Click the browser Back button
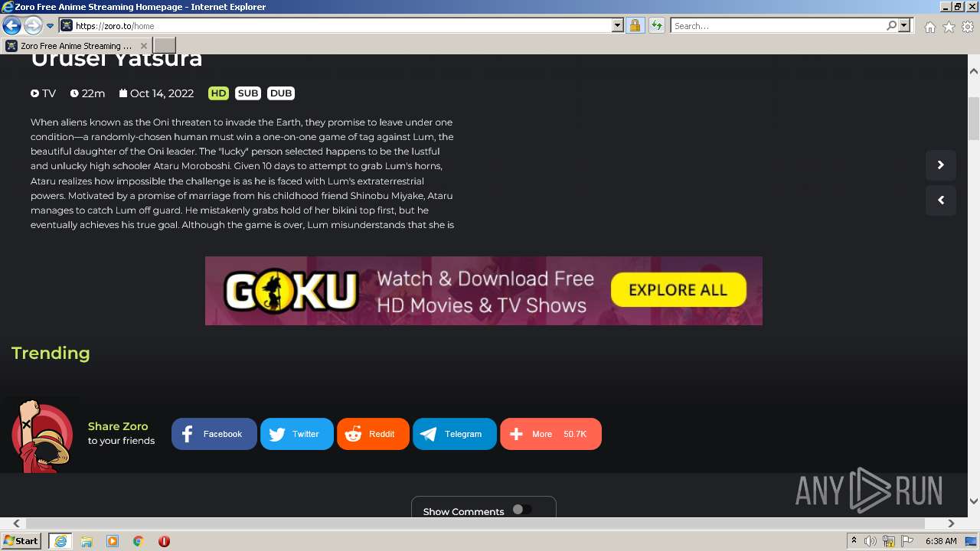This screenshot has width=980, height=551. (11, 25)
